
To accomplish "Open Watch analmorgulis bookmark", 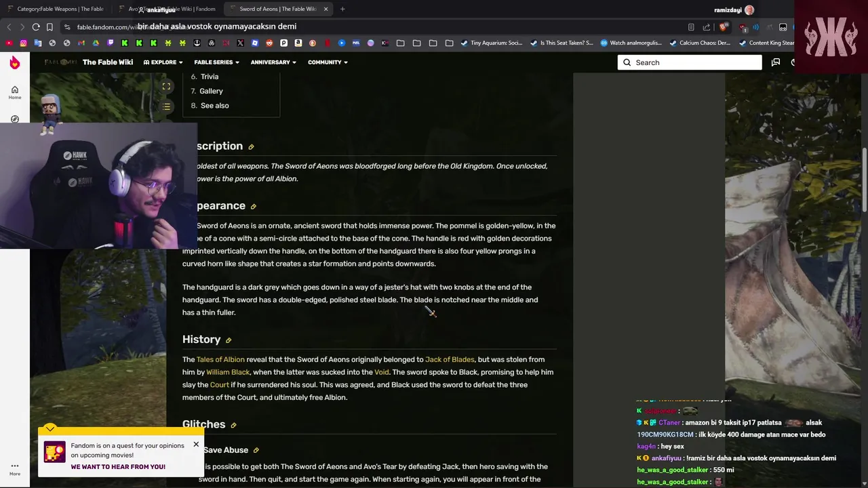I will [630, 43].
